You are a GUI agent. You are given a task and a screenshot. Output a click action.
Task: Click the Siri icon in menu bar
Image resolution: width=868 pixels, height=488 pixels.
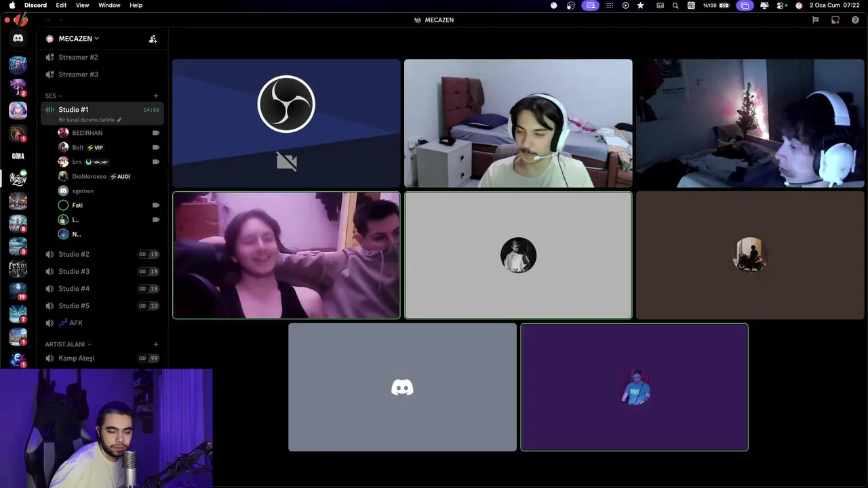coord(799,5)
